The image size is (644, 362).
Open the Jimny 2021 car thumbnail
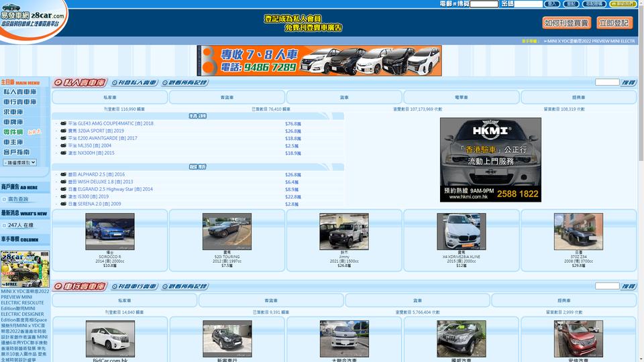tap(344, 231)
